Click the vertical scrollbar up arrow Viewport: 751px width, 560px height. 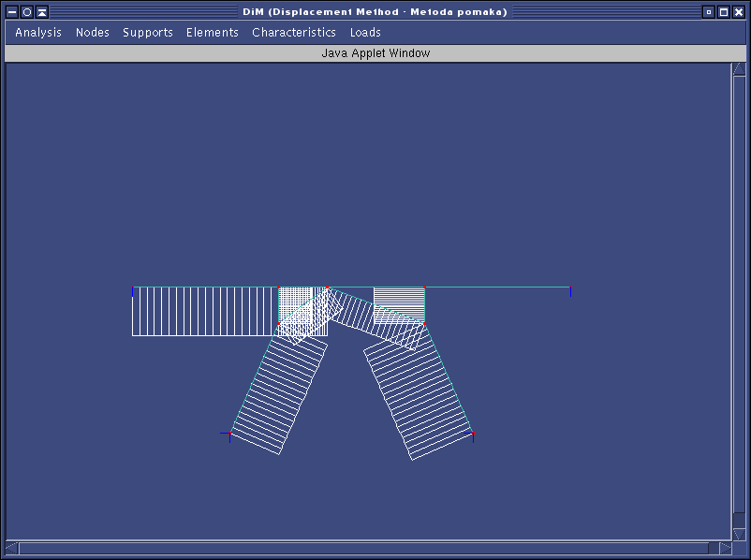pyautogui.click(x=739, y=70)
